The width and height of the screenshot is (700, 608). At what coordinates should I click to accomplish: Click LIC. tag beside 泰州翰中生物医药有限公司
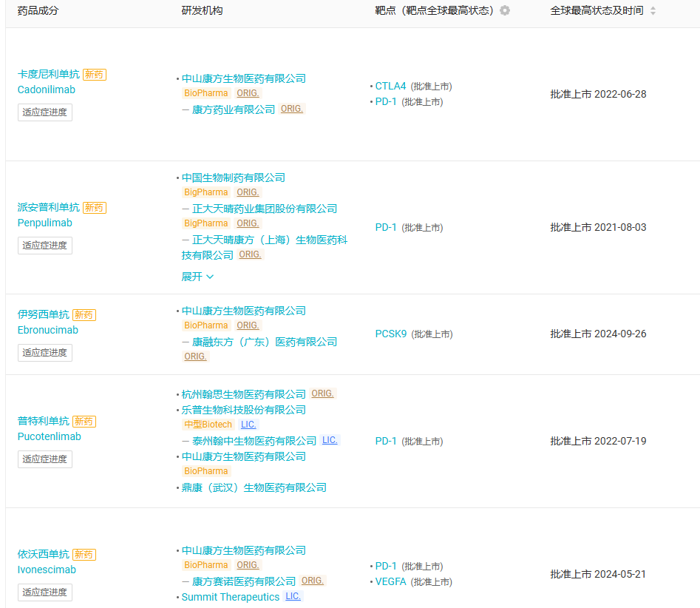330,440
